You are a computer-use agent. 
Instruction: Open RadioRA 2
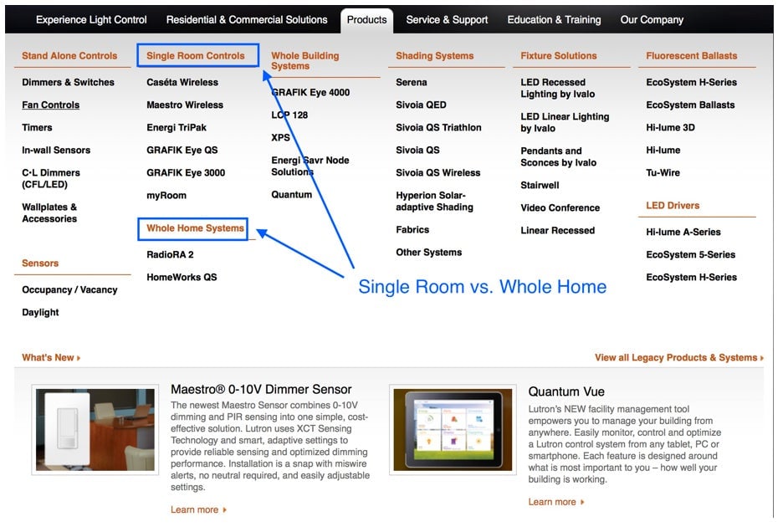point(170,254)
